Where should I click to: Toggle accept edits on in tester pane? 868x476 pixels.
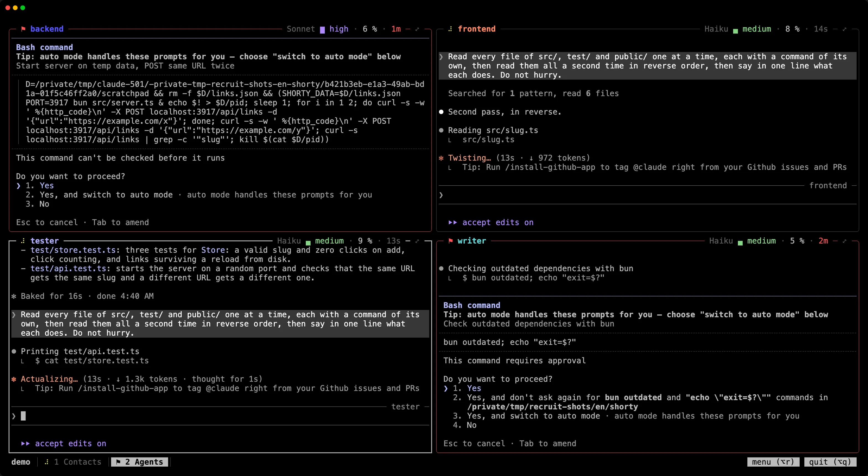click(70, 444)
